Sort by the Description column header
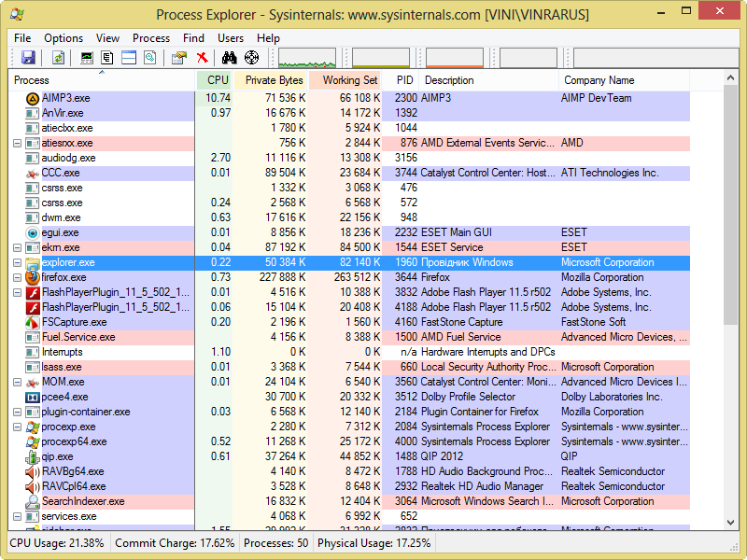This screenshot has width=747, height=560. tap(488, 80)
